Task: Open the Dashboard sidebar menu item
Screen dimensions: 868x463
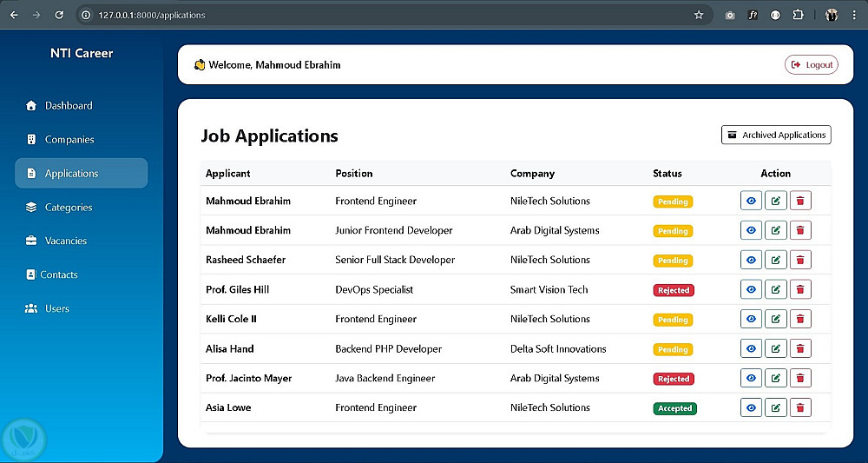Action: [x=69, y=106]
